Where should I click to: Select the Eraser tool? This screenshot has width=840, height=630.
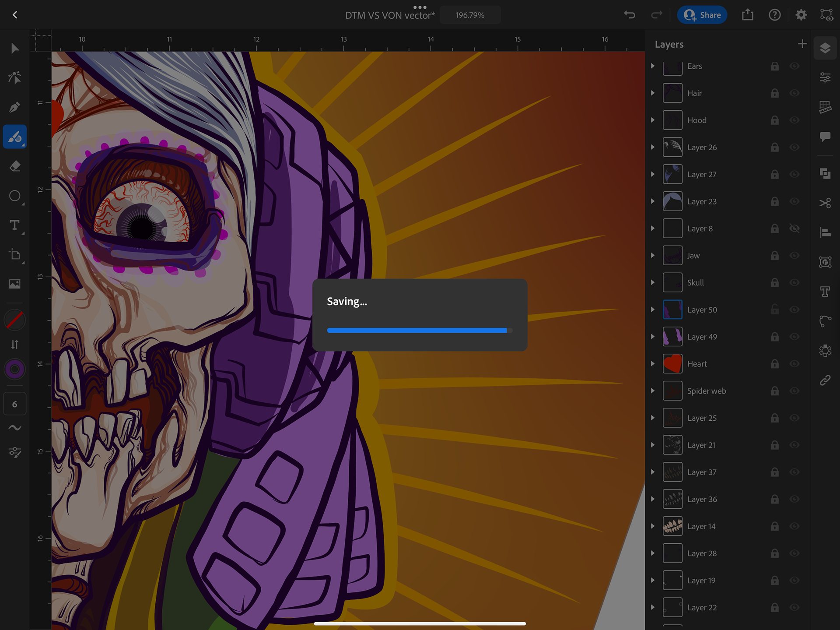14,166
